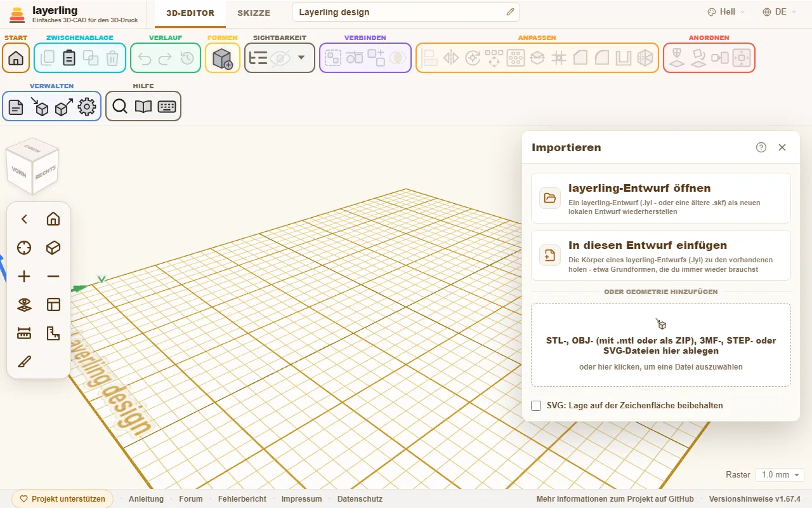812x508 pixels.
Task: Click the Layerling design name field
Action: tap(406, 12)
